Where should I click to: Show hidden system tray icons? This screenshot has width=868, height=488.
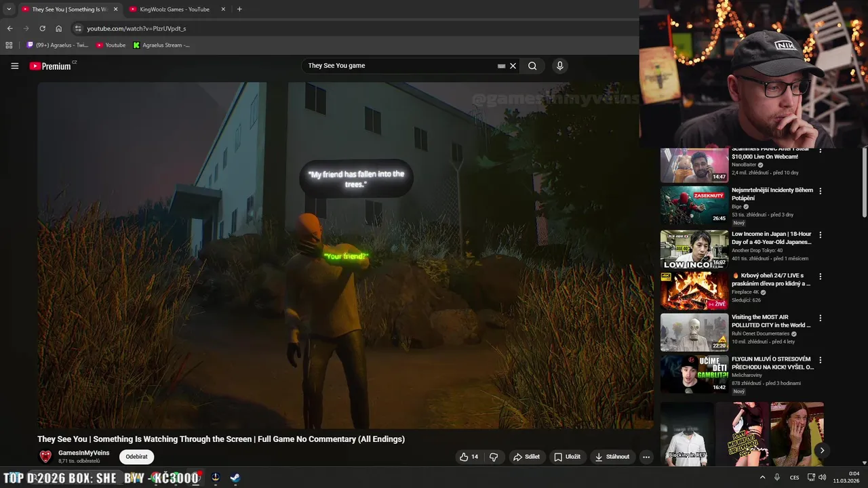pyautogui.click(x=762, y=477)
